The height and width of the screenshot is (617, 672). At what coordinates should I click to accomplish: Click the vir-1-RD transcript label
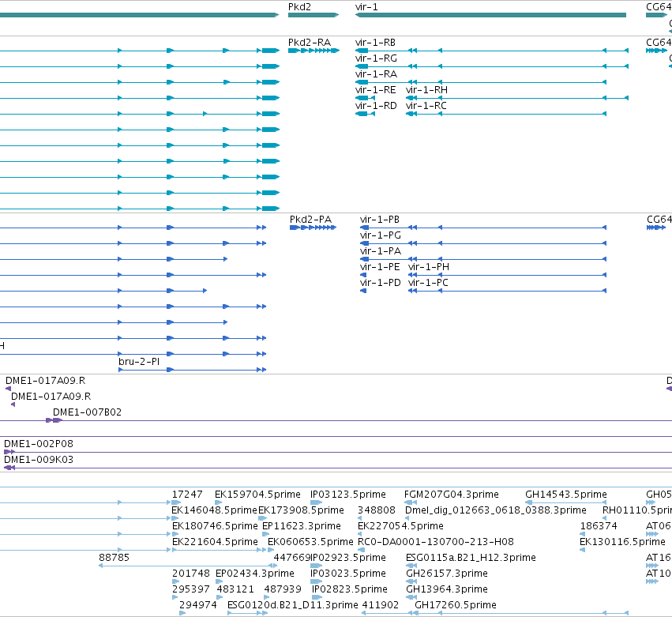coord(377,106)
